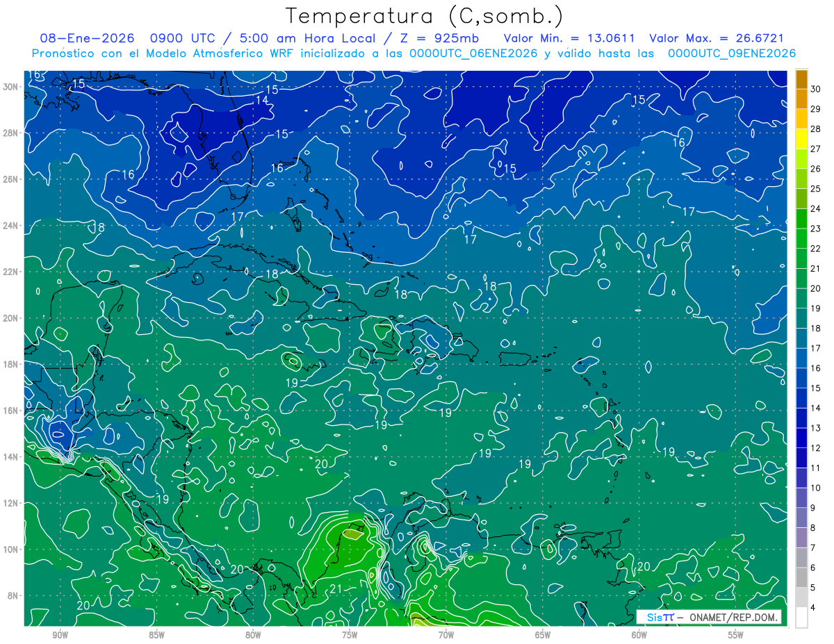The image size is (834, 644).
Task: Click the color scale label "22"
Action: 816,249
